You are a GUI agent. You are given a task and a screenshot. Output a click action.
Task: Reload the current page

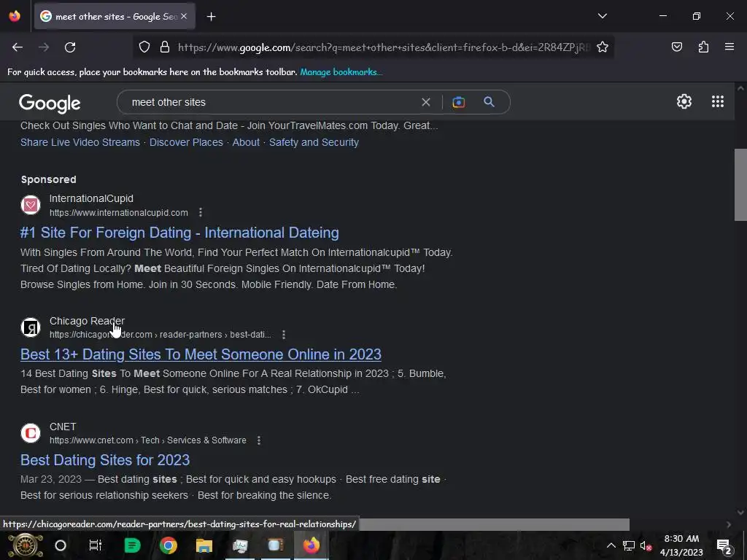(70, 47)
